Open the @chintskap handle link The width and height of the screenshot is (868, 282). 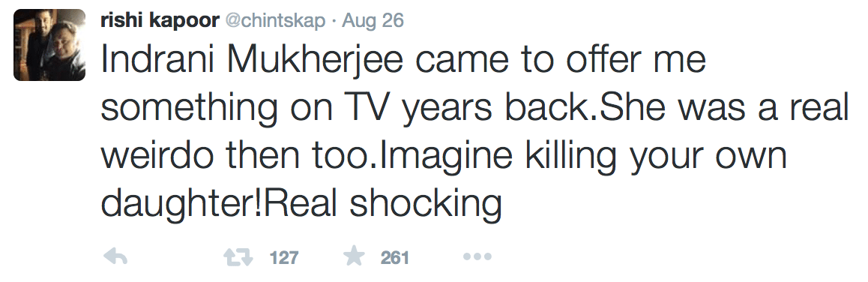pos(274,21)
